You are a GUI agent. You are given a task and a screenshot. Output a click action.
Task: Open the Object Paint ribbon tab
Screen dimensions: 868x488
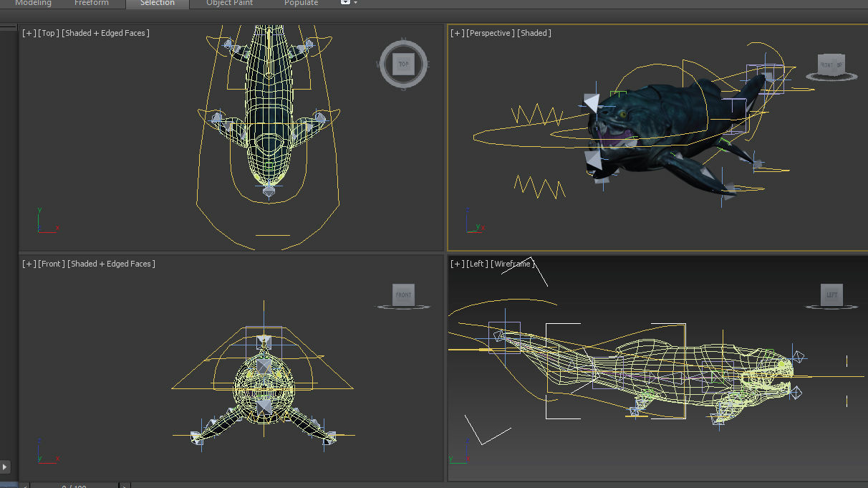pyautogui.click(x=229, y=4)
